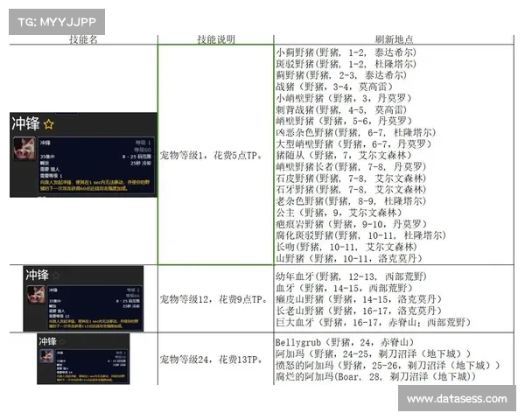Click the line 癞皮山野猪 (14-15, 洛克莫丹)
The height and width of the screenshot is (420, 525).
tap(358, 299)
